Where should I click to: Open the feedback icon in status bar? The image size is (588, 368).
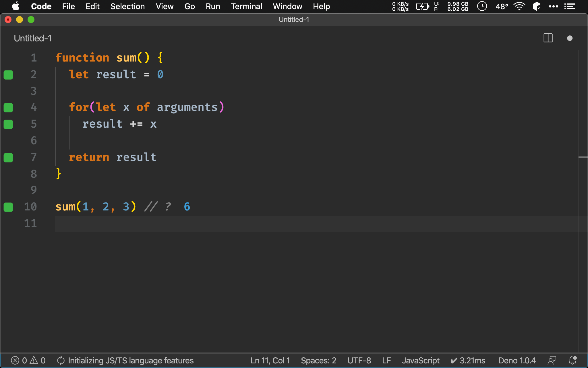552,360
